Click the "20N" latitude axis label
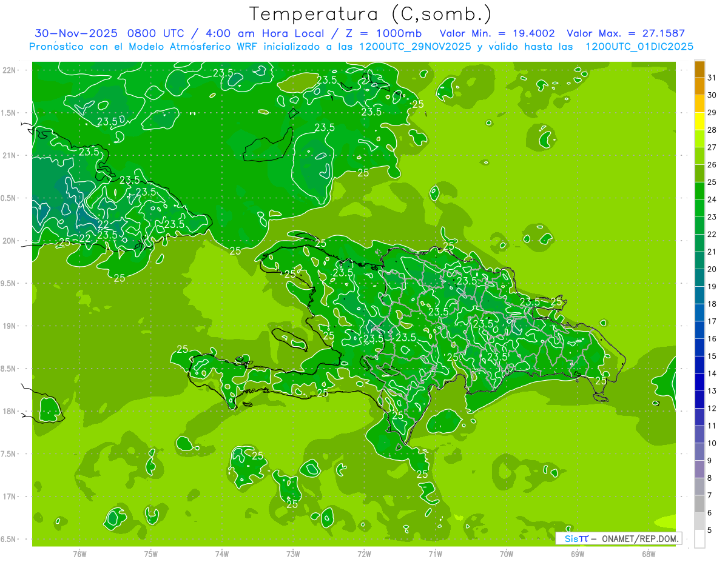The height and width of the screenshot is (562, 728). coord(10,241)
